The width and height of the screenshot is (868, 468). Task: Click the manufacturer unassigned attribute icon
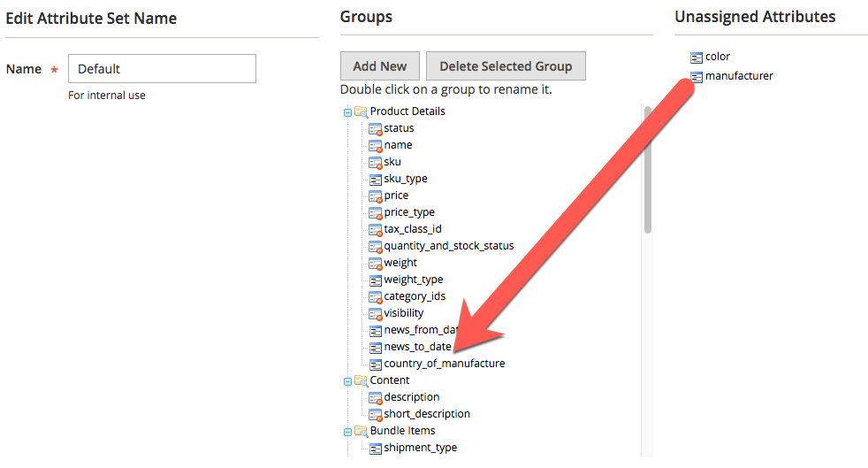click(x=697, y=77)
